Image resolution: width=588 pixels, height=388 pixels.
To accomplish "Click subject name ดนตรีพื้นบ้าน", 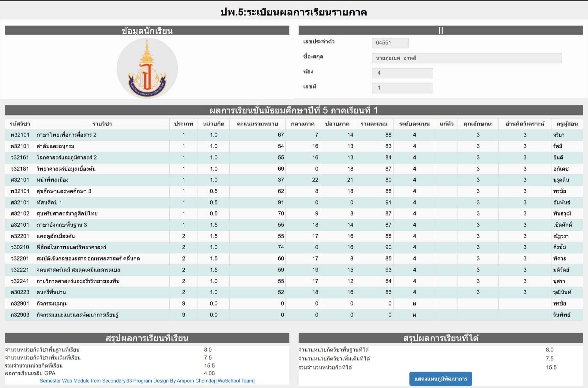I will coord(51,292).
